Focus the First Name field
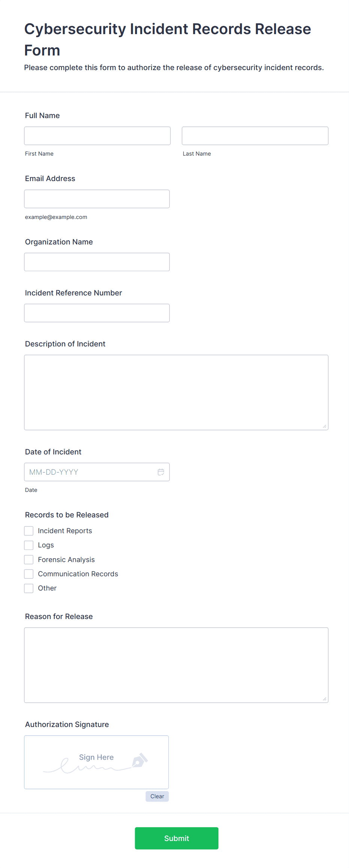This screenshot has width=349, height=868. pyautogui.click(x=98, y=136)
